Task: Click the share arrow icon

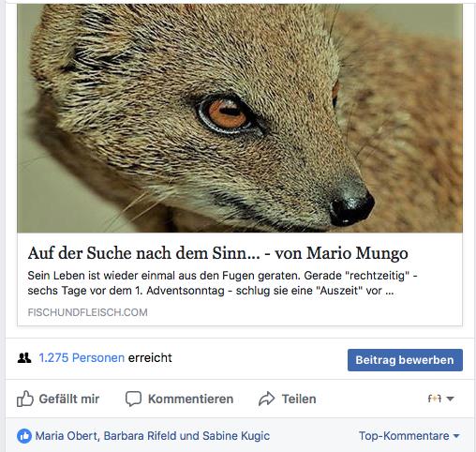Action: [266, 399]
